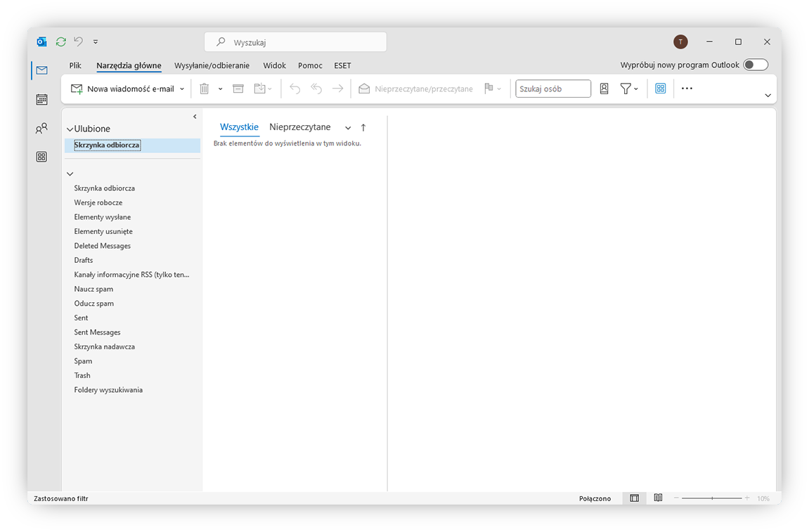Click the Nowa wiadomość e-mail button
809x532 pixels.
[x=125, y=88]
